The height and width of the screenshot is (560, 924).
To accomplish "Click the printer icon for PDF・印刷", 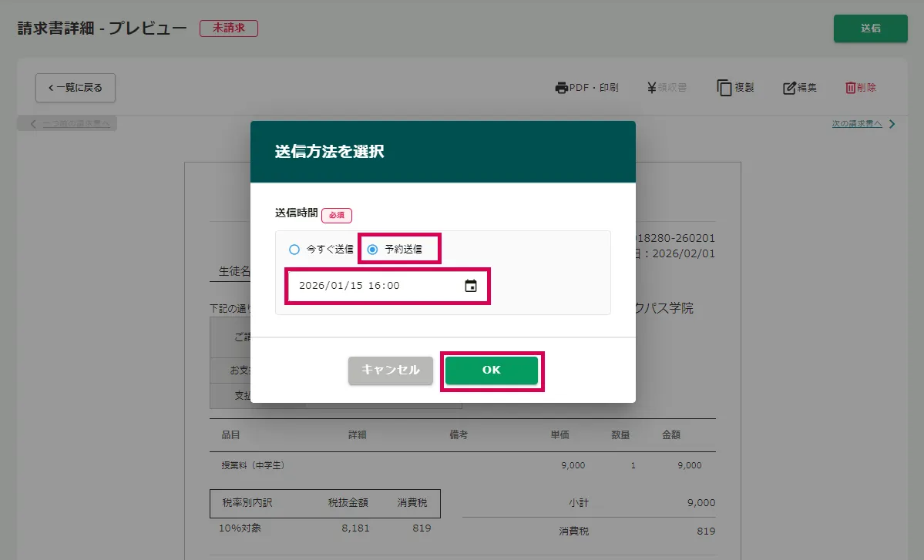I will pyautogui.click(x=561, y=88).
